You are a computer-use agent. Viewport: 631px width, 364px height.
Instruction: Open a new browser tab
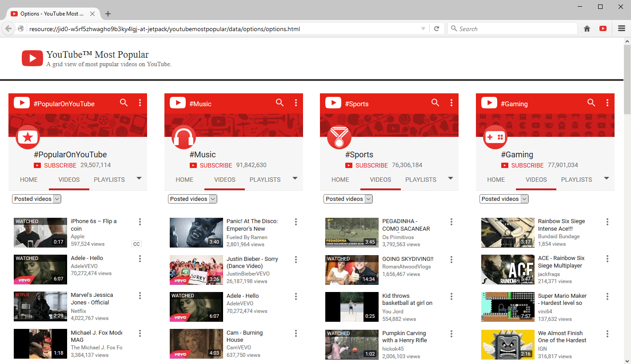[108, 14]
